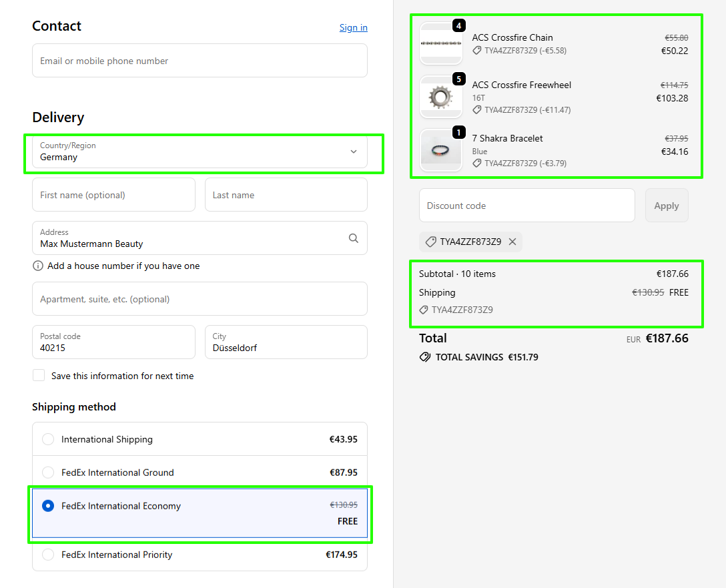
Task: Select FedEx International Ground shipping
Action: point(48,473)
